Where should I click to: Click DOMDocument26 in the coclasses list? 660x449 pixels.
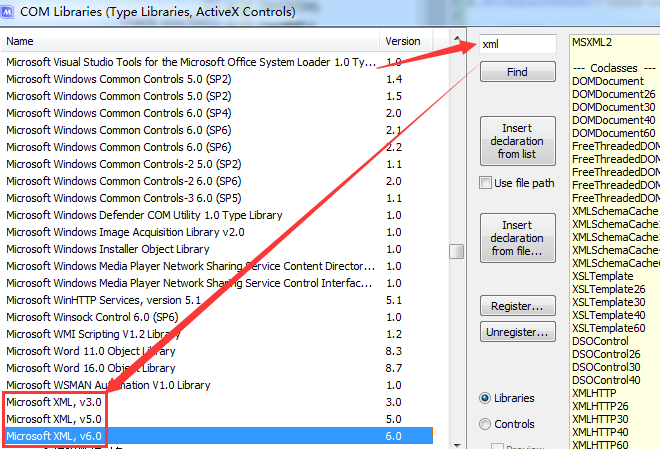614,94
